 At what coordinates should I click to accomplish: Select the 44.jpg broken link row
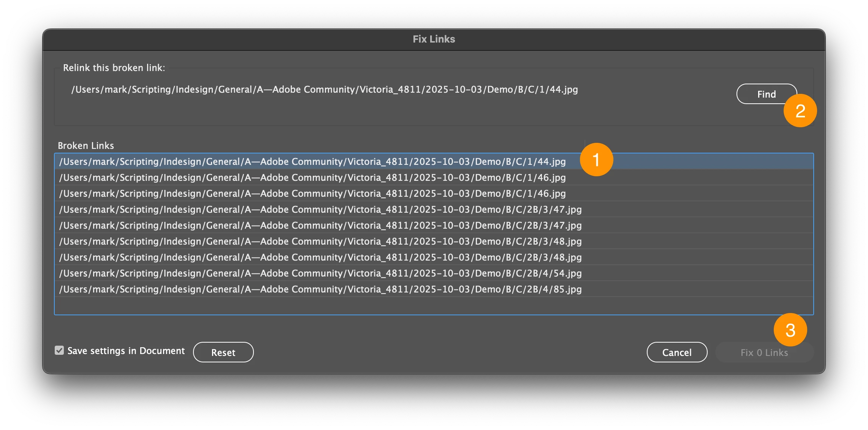(x=312, y=161)
